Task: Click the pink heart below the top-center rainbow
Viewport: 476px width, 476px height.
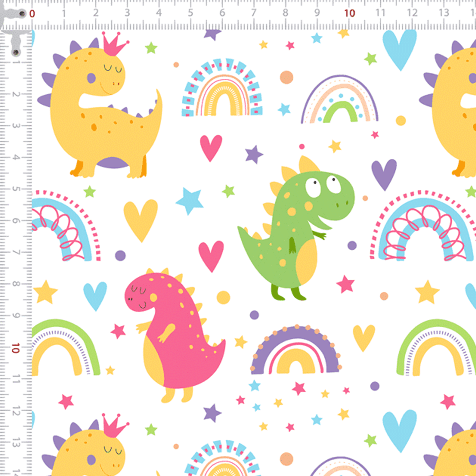Action: point(211,147)
